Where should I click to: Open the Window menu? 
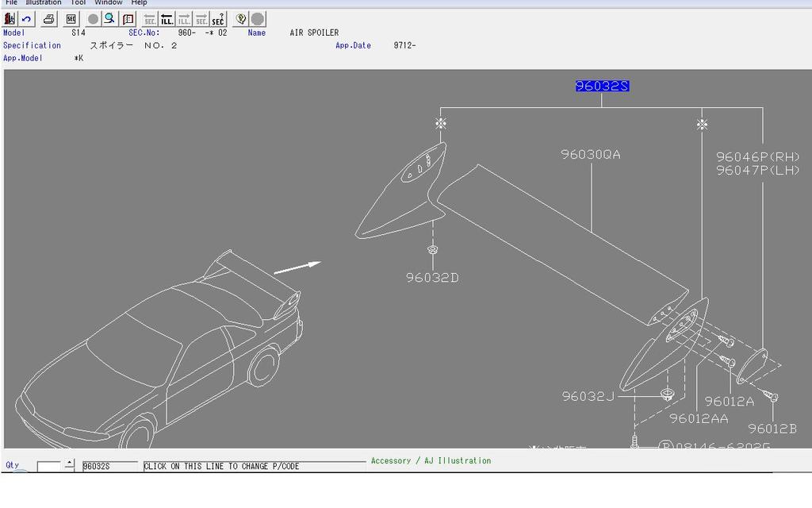[109, 3]
